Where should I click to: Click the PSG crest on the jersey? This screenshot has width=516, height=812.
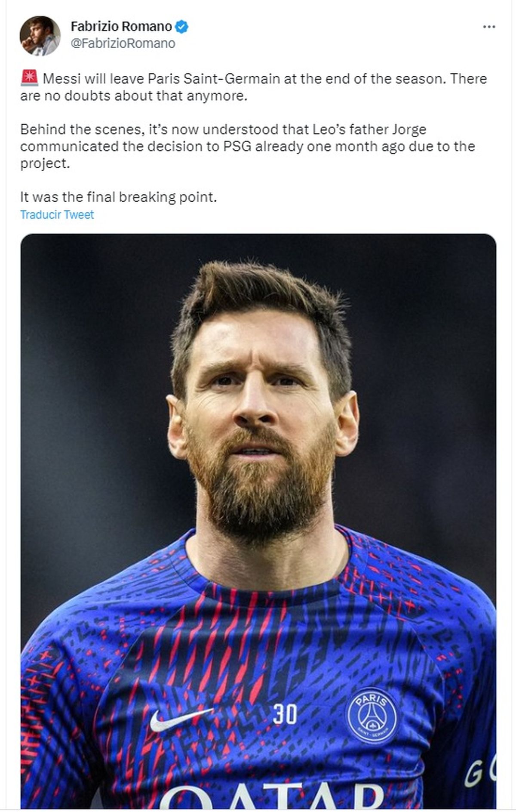(x=372, y=716)
